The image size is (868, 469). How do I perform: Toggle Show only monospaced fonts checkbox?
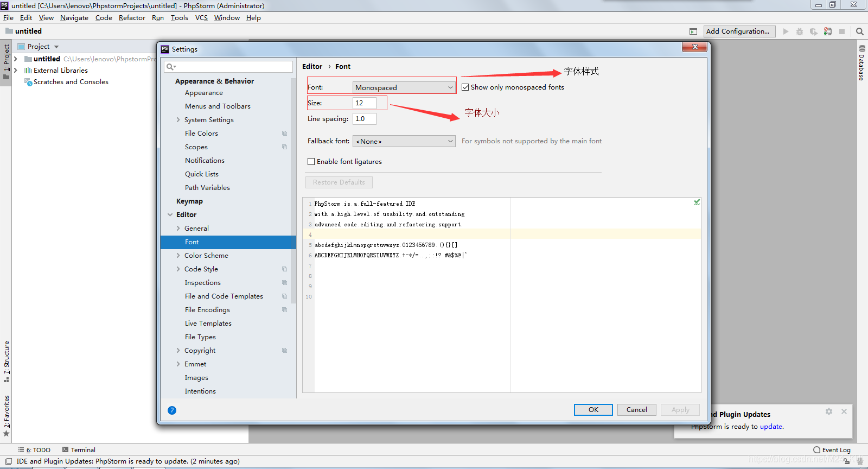(x=465, y=87)
